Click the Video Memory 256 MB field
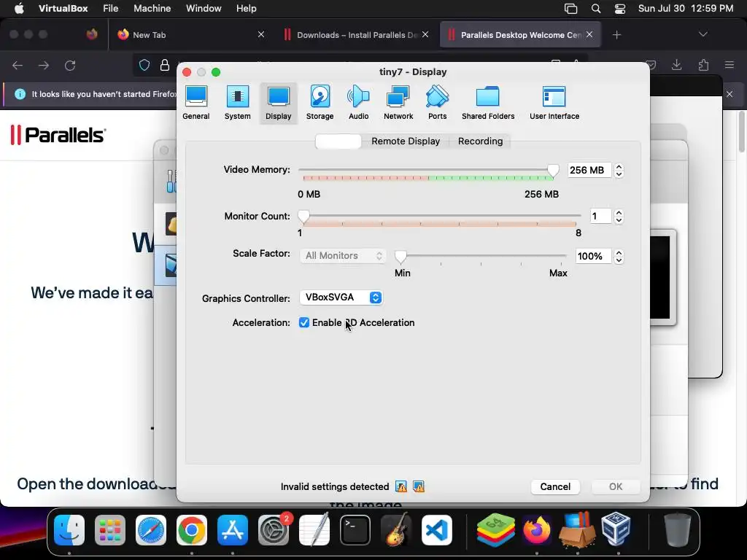The image size is (747, 560). coord(589,170)
